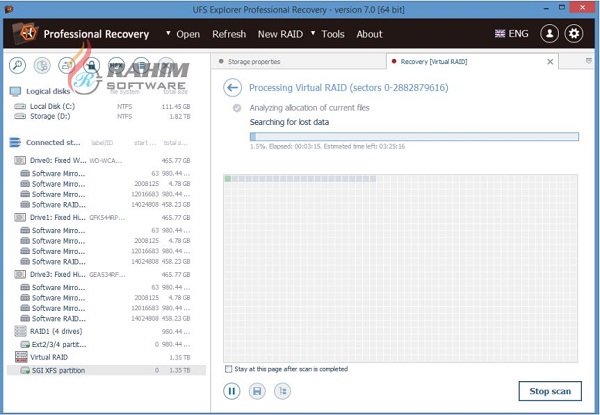Click the padlock decrypt toolbar icon
Viewport: 600px width, 415px height.
(91, 65)
